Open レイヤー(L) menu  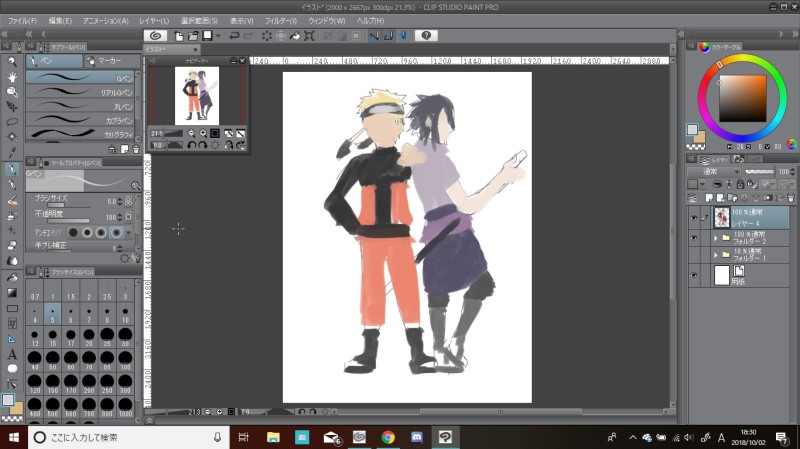(154, 21)
